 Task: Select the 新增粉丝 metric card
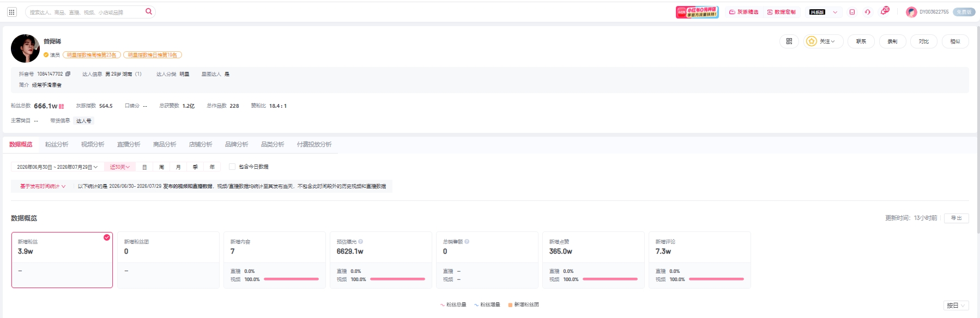tap(62, 260)
